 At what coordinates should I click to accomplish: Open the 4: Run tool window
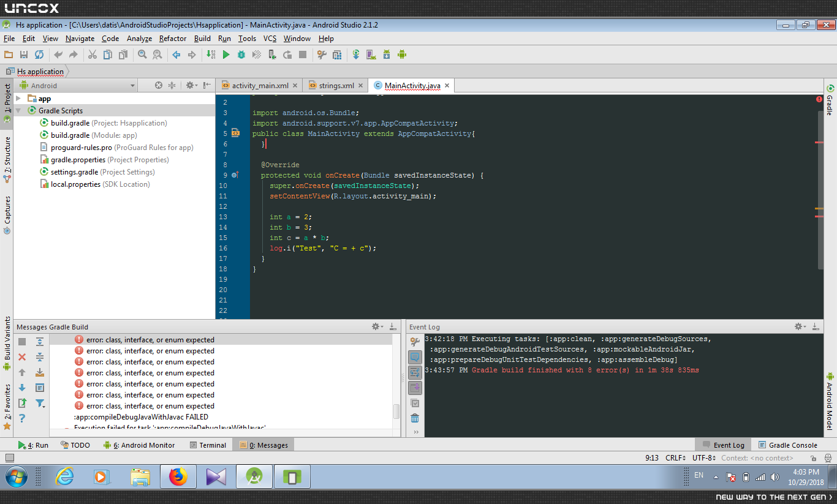point(33,445)
